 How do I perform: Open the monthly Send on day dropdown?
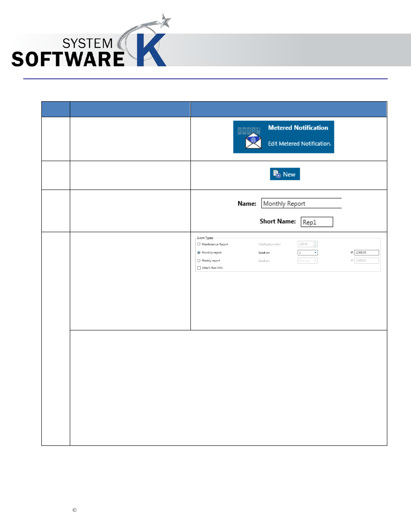[308, 252]
